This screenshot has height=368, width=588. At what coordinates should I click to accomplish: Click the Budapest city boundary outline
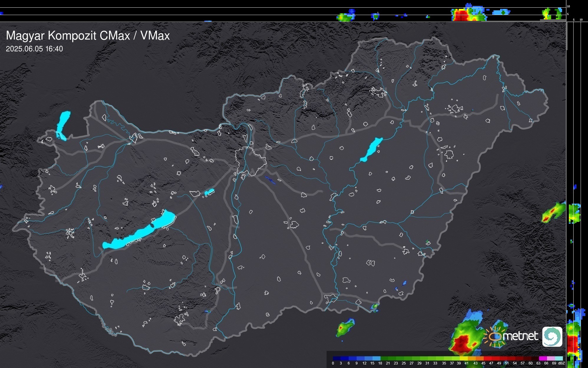click(251, 161)
